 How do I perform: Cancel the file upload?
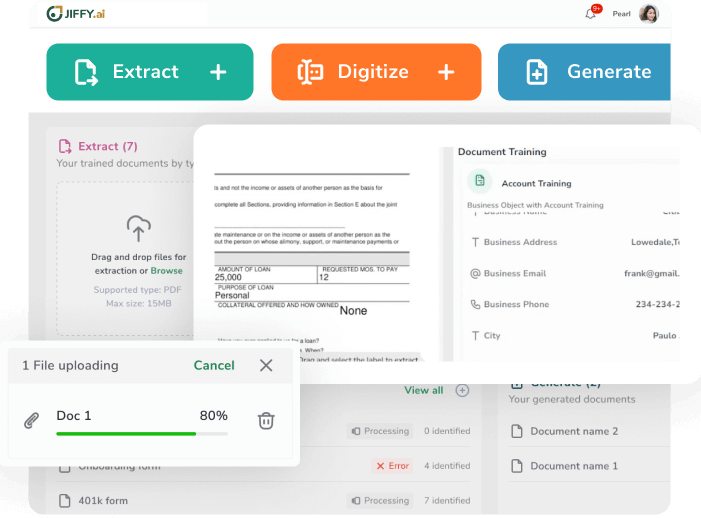point(214,365)
